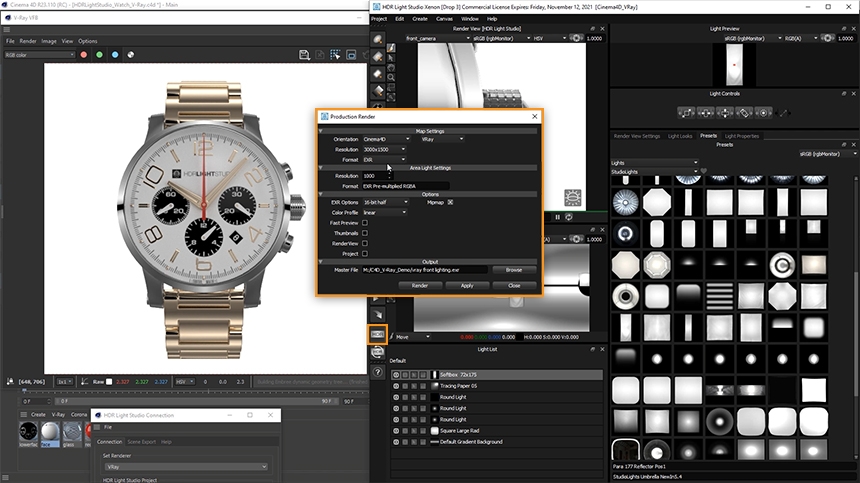Open the Set Renderer VRay dropdown
Image resolution: width=860 pixels, height=483 pixels.
[x=186, y=467]
